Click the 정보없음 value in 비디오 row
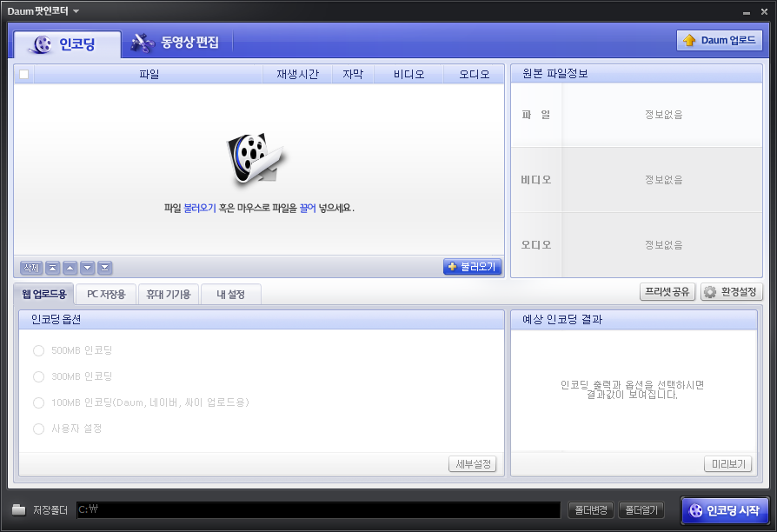Image resolution: width=777 pixels, height=532 pixels. [663, 180]
